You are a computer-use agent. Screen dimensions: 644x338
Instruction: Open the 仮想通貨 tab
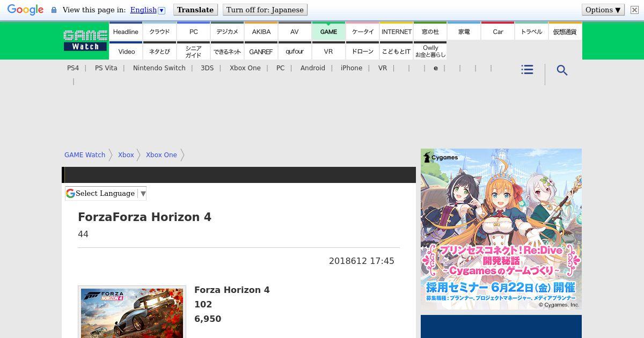coord(565,32)
